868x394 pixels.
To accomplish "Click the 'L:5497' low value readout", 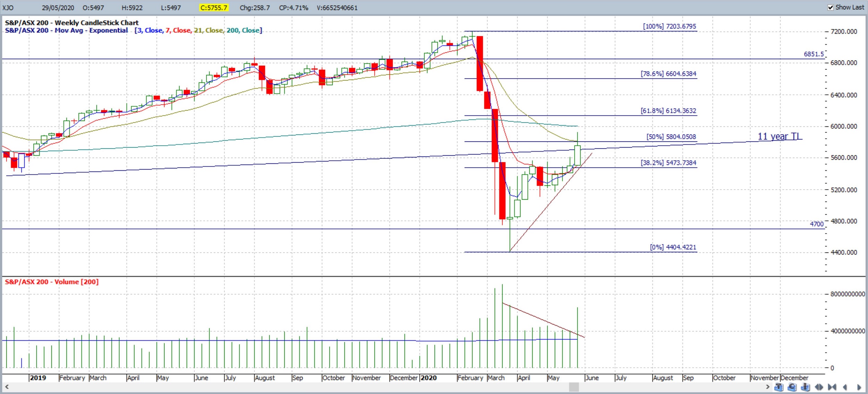I will click(171, 8).
